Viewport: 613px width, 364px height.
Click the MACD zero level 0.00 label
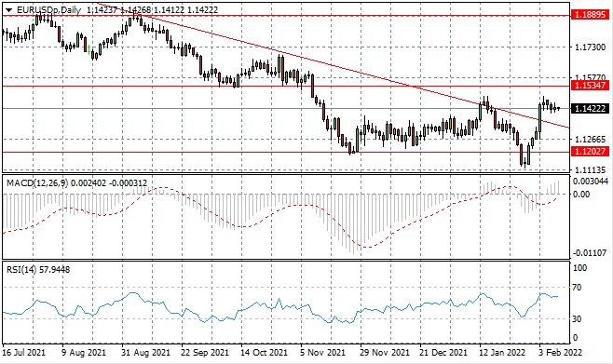pos(581,195)
